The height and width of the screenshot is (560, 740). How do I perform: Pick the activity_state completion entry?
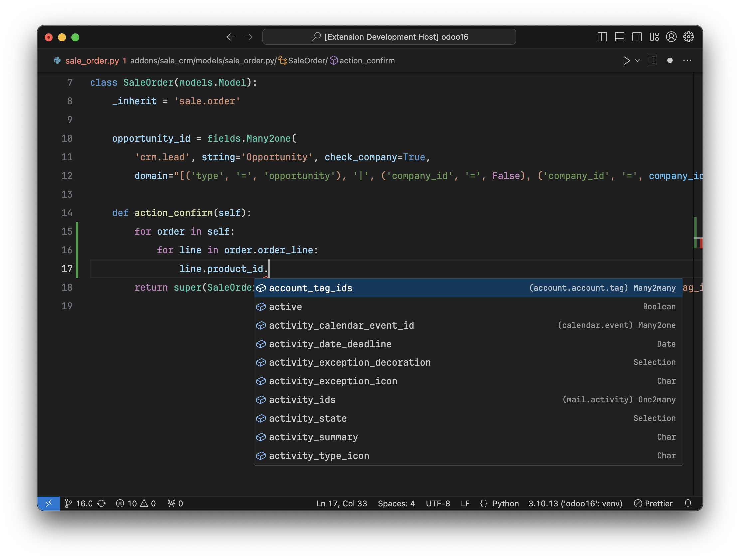308,419
